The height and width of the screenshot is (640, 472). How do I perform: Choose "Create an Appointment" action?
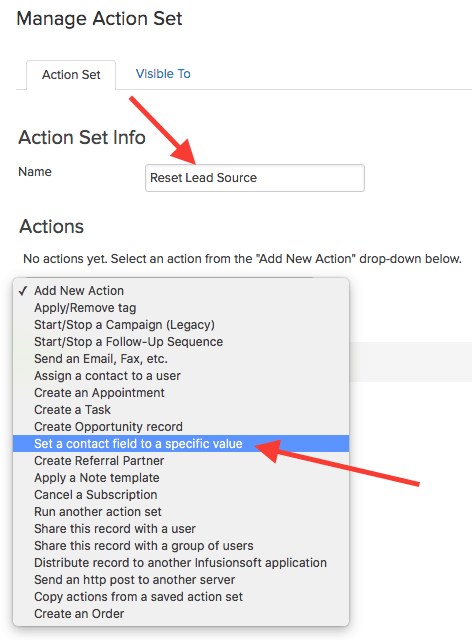click(x=181, y=393)
